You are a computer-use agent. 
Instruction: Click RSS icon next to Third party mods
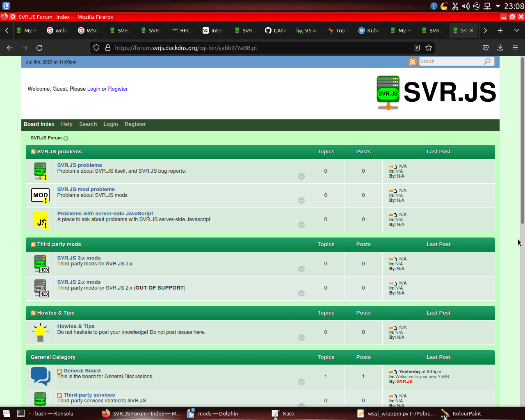click(33, 244)
